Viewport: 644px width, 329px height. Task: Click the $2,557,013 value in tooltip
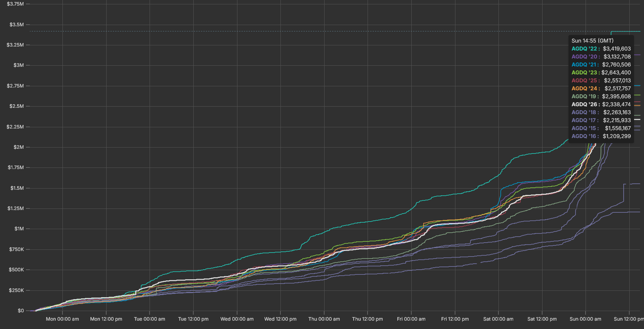pos(617,80)
